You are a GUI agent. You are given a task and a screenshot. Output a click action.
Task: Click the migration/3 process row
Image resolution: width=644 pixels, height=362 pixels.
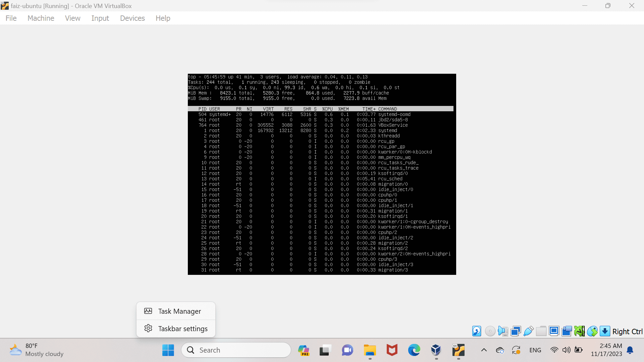[x=321, y=270]
